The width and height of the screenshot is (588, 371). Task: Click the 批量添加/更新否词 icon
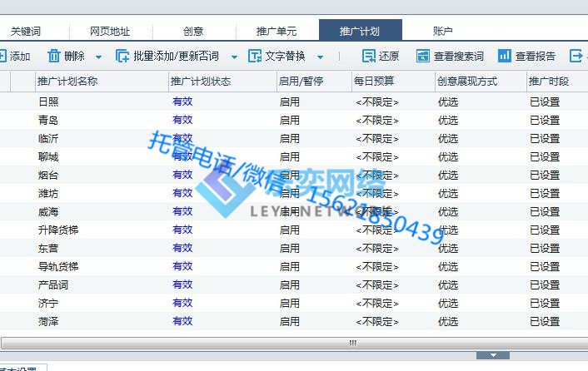pos(122,57)
